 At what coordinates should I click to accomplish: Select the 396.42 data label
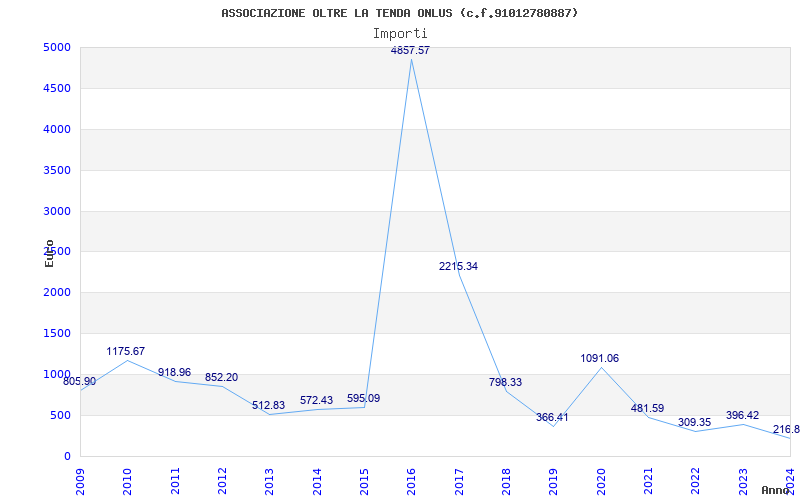(x=742, y=416)
